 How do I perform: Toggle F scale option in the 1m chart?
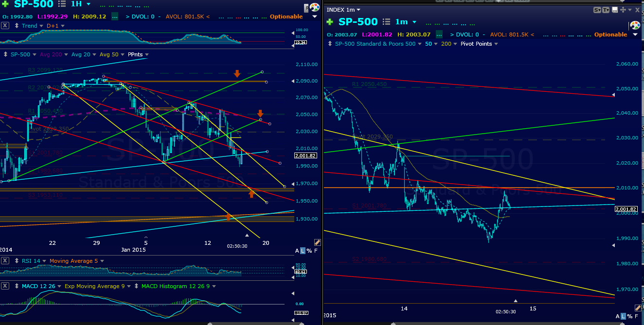(x=636, y=317)
